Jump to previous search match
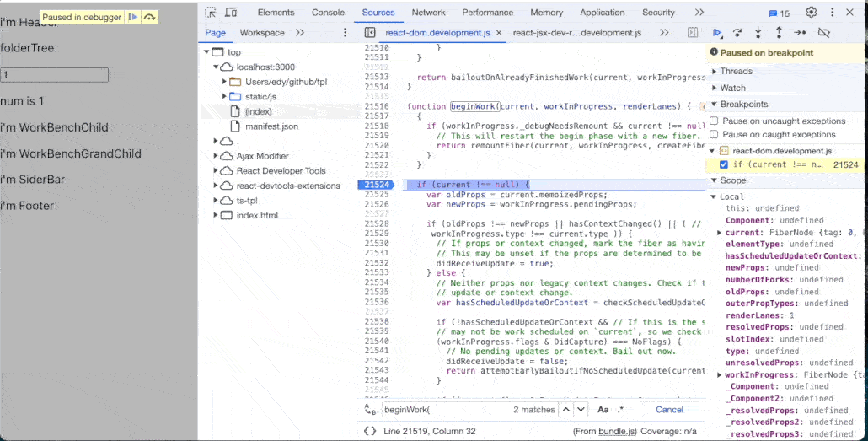The image size is (868, 441). [565, 410]
